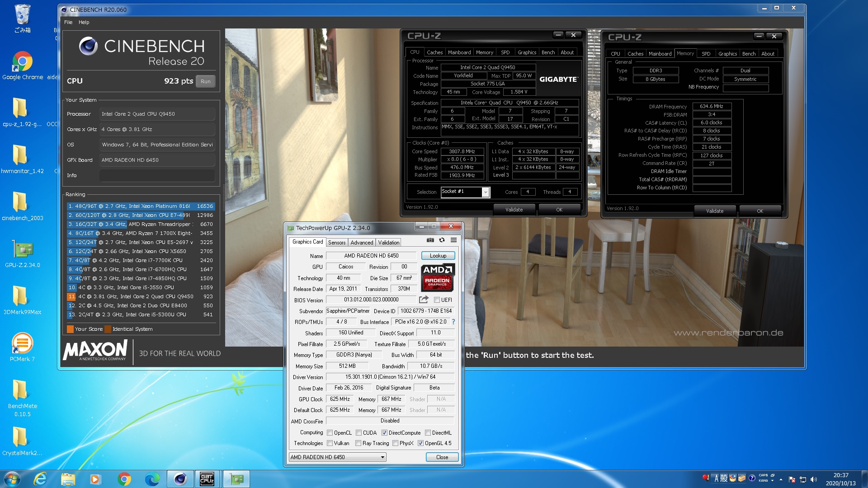Viewport: 868px width, 488px height.
Task: Click the GPU-Z Lookup button
Action: pos(438,256)
